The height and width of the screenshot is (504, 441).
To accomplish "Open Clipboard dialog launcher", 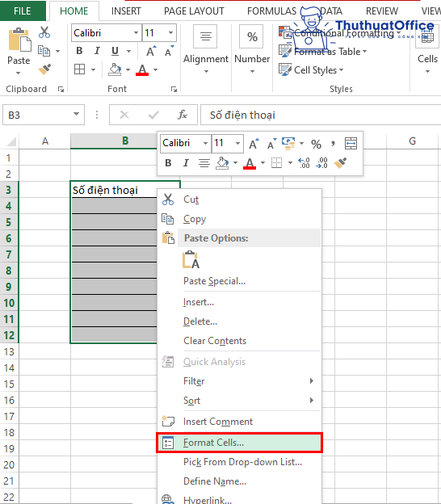I will 61,90.
